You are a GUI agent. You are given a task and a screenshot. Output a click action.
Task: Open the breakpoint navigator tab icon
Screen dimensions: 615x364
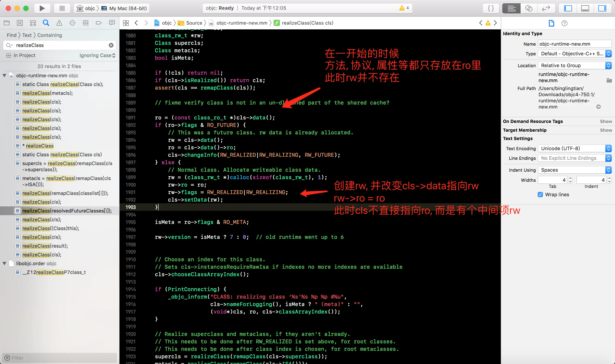(x=99, y=23)
